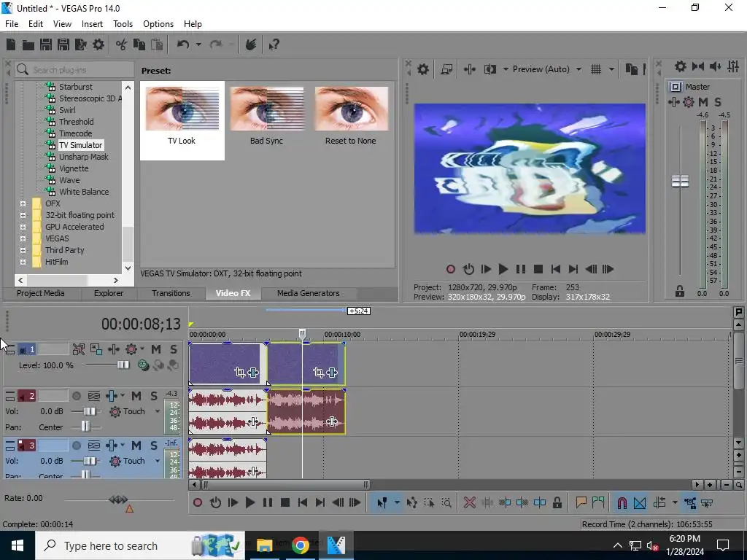Image resolution: width=747 pixels, height=560 pixels.
Task: Open Chrome from the Windows taskbar
Action: pos(301,545)
